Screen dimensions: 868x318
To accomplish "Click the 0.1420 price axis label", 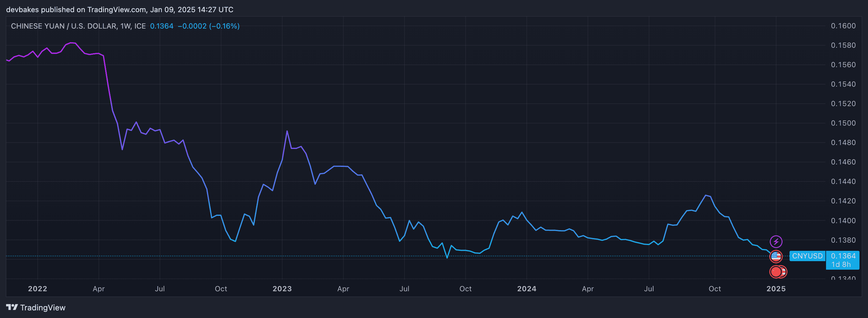I will 843,201.
